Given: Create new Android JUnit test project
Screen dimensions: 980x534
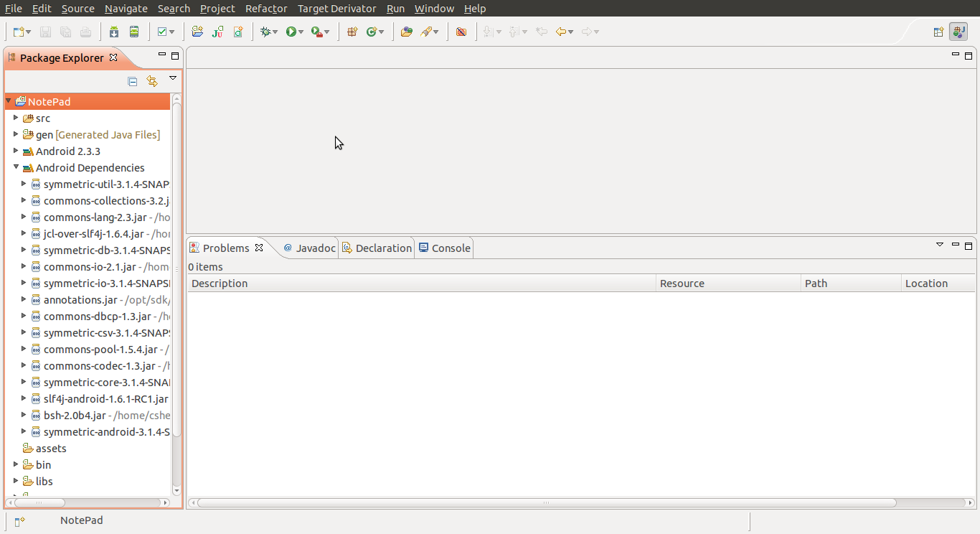Looking at the screenshot, I should coord(217,32).
